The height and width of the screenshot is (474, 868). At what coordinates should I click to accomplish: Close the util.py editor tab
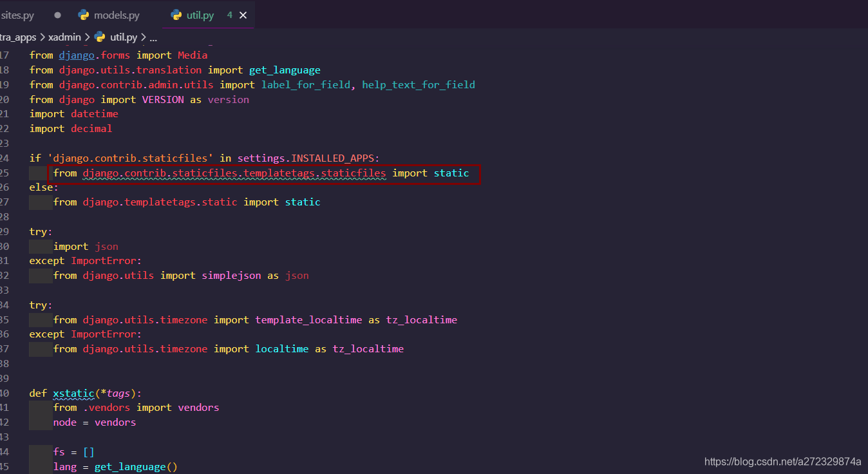click(242, 14)
